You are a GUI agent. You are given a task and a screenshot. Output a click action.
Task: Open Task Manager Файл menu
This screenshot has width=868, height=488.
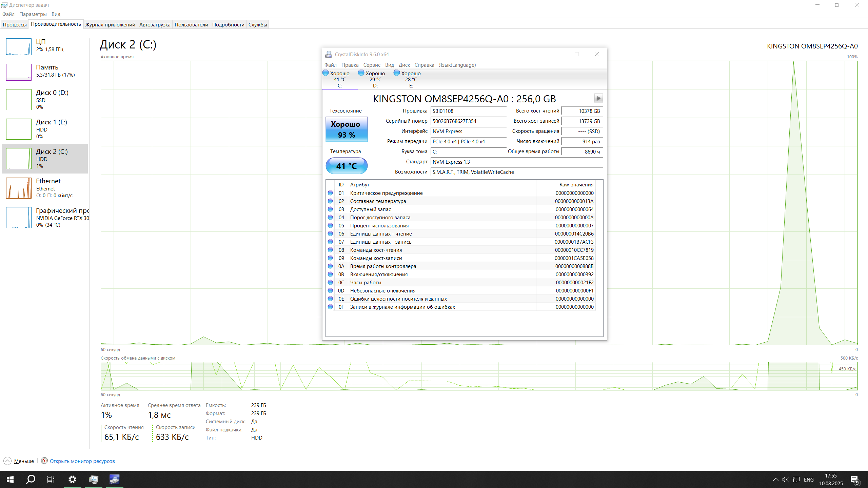pos(8,14)
